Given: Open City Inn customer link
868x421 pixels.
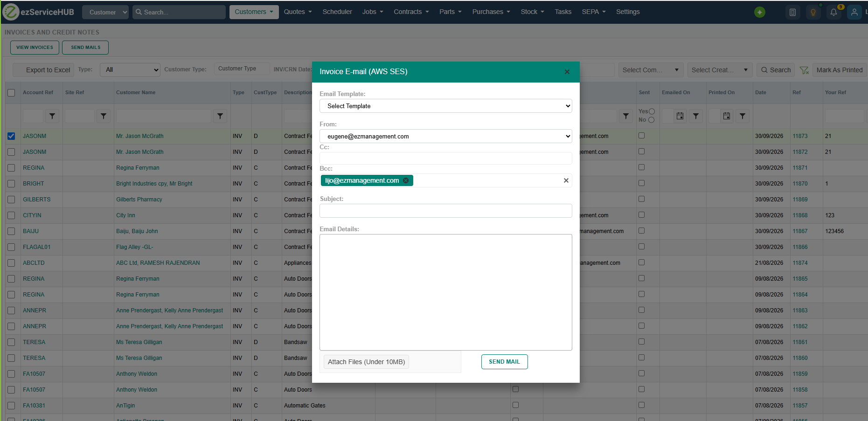Looking at the screenshot, I should click(125, 215).
